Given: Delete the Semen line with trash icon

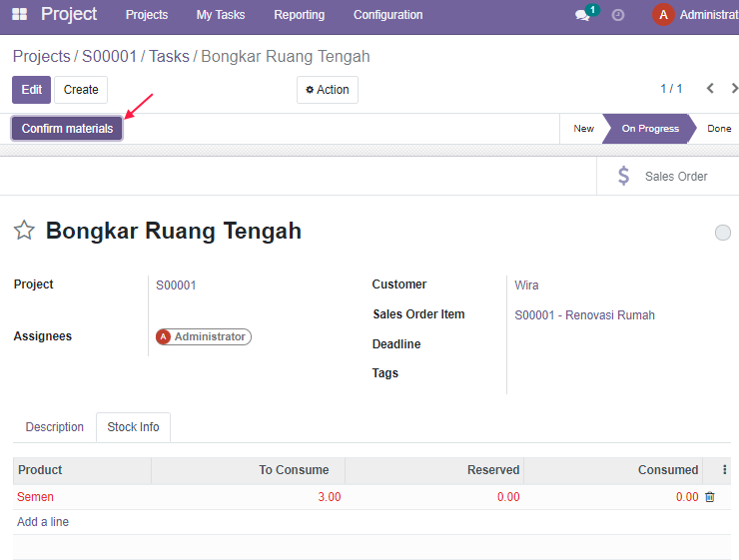Looking at the screenshot, I should pyautogui.click(x=710, y=497).
